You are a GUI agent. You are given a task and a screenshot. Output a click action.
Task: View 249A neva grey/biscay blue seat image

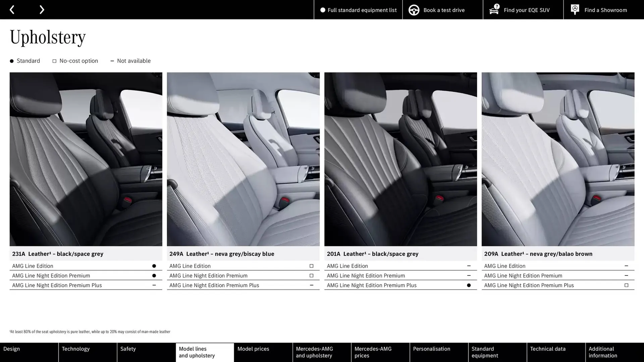[243, 159]
